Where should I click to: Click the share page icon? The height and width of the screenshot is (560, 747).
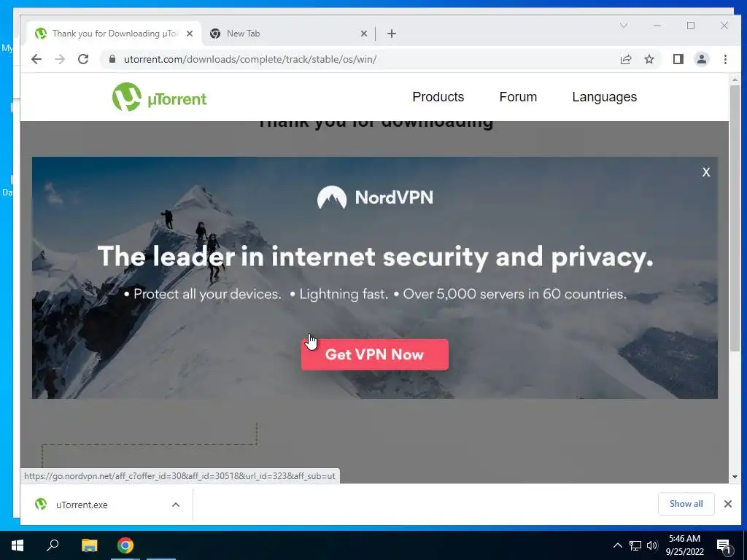[625, 59]
